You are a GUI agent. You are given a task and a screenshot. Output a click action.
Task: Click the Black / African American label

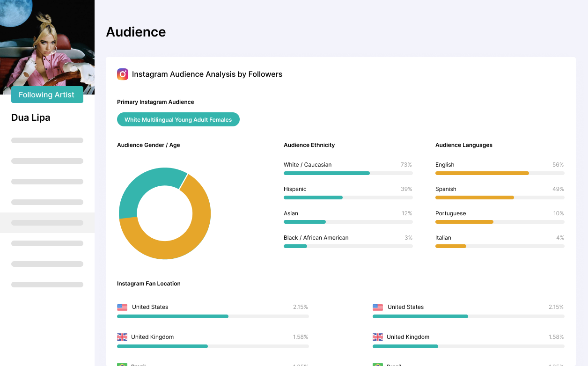pos(316,238)
